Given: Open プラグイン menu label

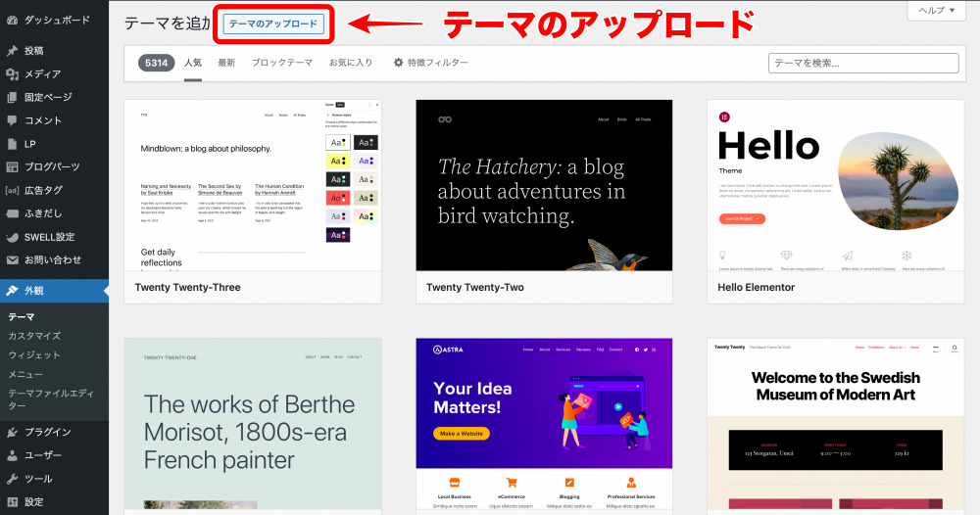Looking at the screenshot, I should tap(47, 432).
